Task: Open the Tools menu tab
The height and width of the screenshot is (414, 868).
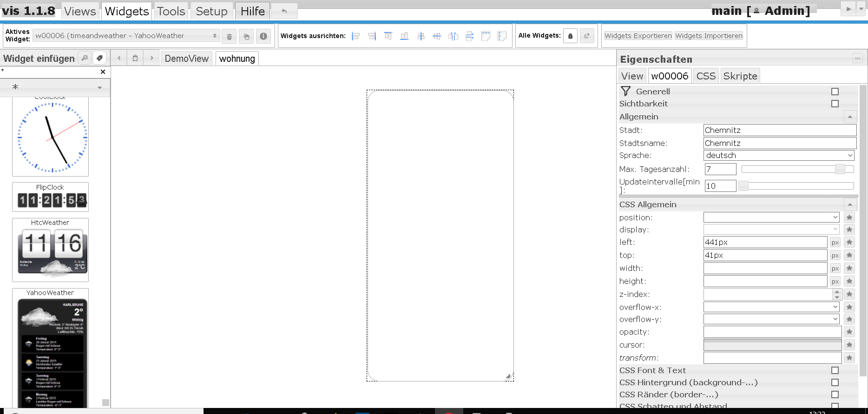Action: point(171,11)
